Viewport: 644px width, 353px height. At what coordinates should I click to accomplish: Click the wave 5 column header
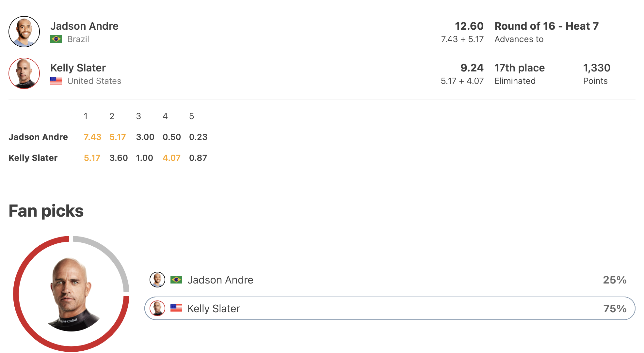tap(192, 116)
